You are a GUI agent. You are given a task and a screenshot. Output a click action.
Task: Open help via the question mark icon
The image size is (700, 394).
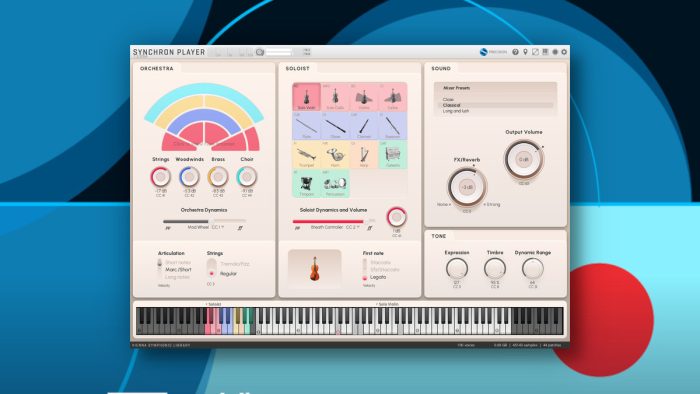(515, 52)
